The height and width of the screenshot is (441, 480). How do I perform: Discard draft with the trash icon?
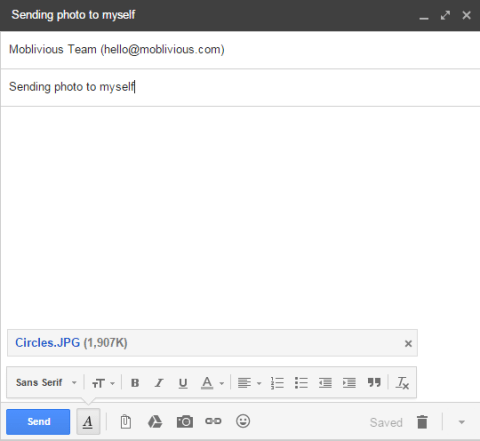click(x=422, y=422)
